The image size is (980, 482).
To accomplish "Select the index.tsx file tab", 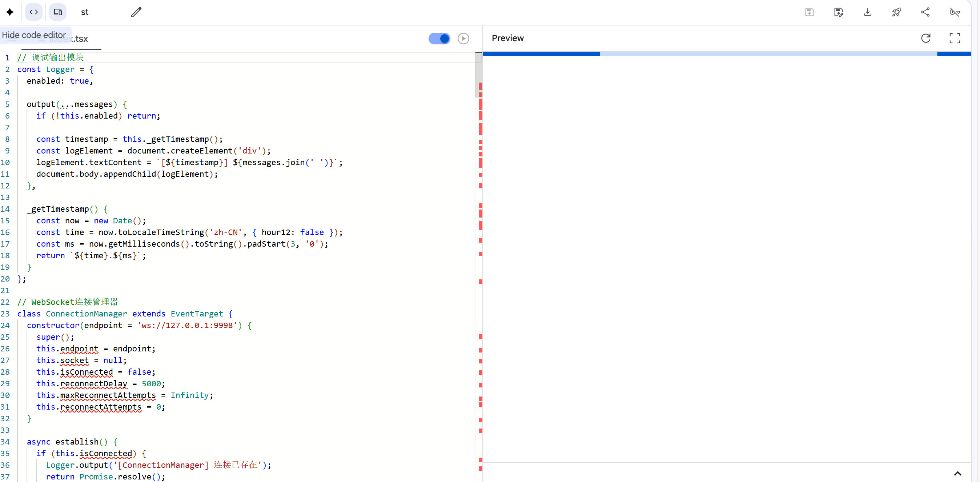I will click(x=80, y=39).
